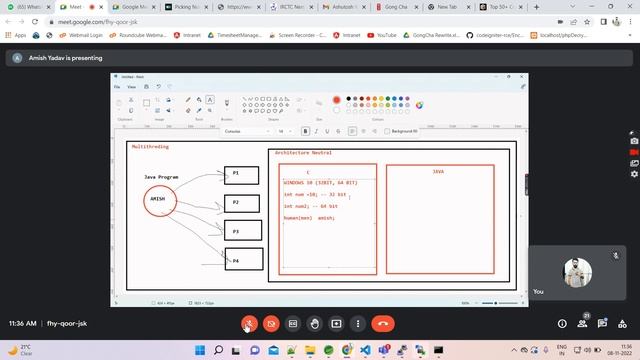
Task: Open Chrome side panel icon
Action: tap(603, 22)
